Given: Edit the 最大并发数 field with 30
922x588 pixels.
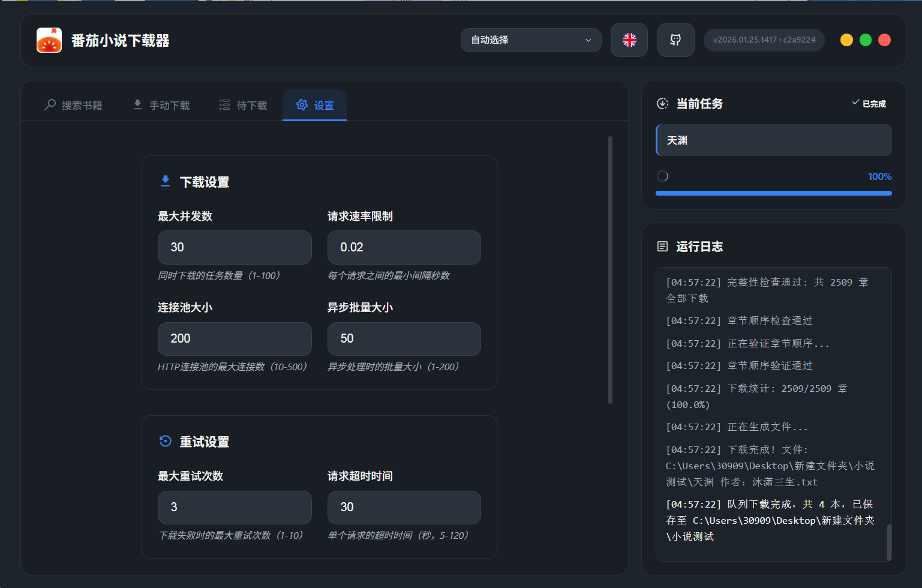Looking at the screenshot, I should [235, 247].
